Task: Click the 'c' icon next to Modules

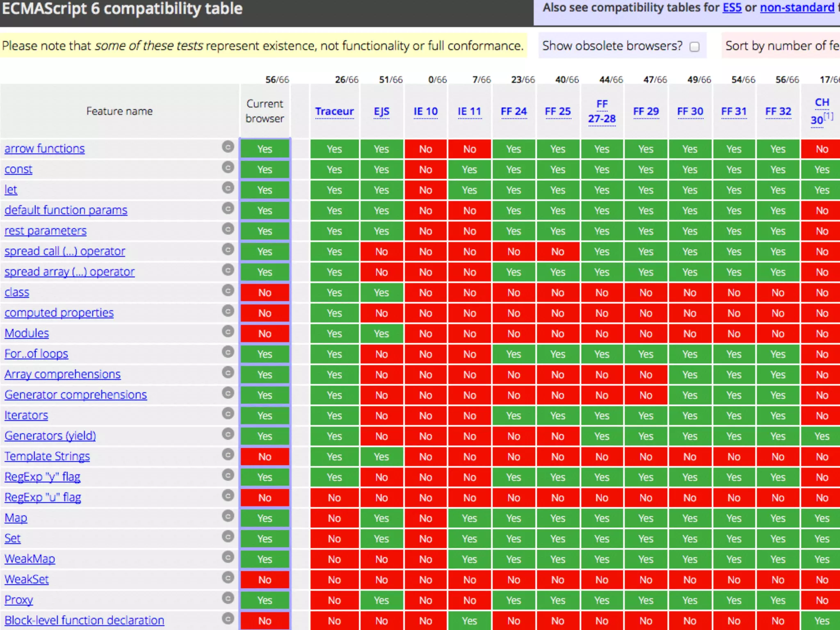Action: coord(228,331)
